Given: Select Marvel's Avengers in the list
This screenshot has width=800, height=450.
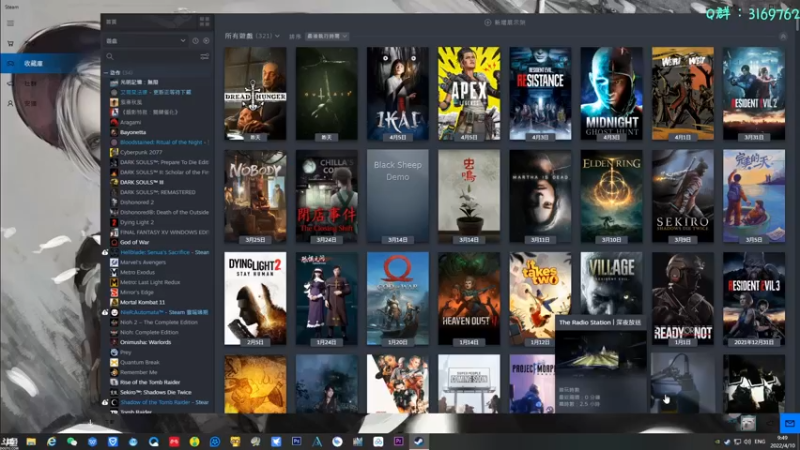Looking at the screenshot, I should 143,262.
